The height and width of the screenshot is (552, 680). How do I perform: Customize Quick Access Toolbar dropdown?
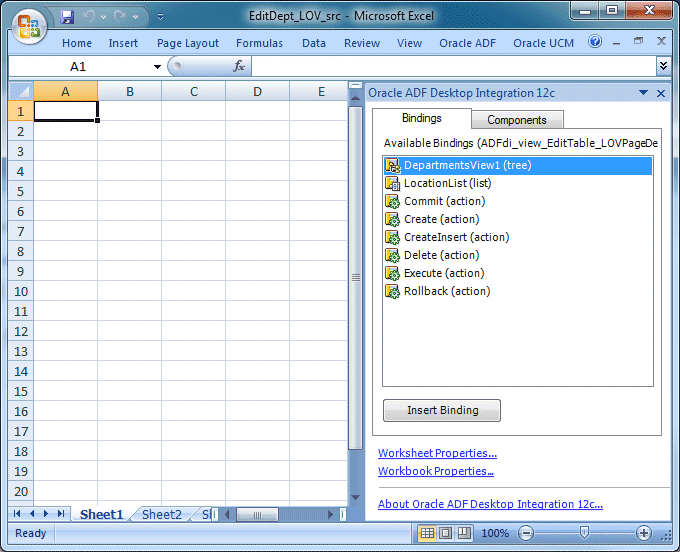tap(160, 17)
